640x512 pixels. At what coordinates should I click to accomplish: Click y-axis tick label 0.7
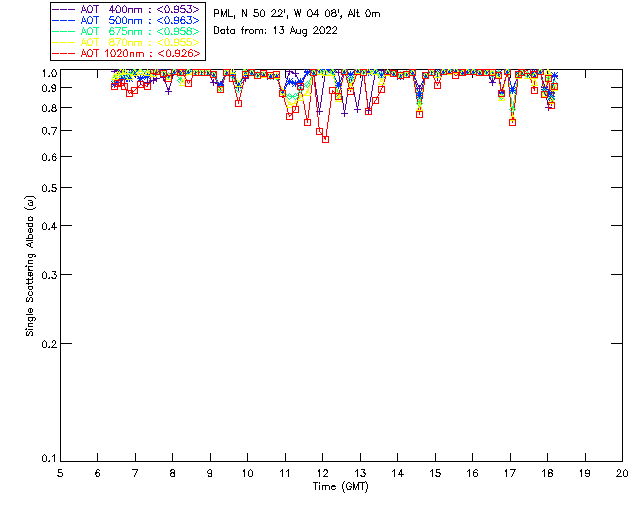point(49,131)
